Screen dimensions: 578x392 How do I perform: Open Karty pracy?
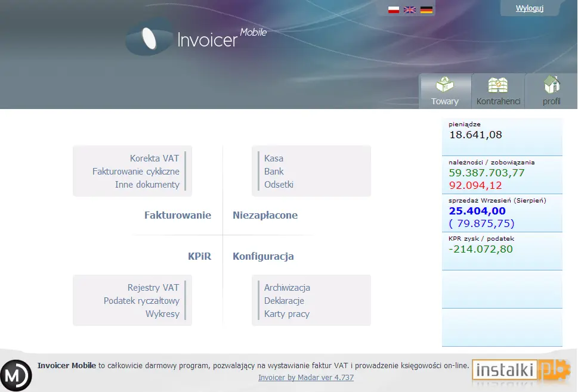286,314
